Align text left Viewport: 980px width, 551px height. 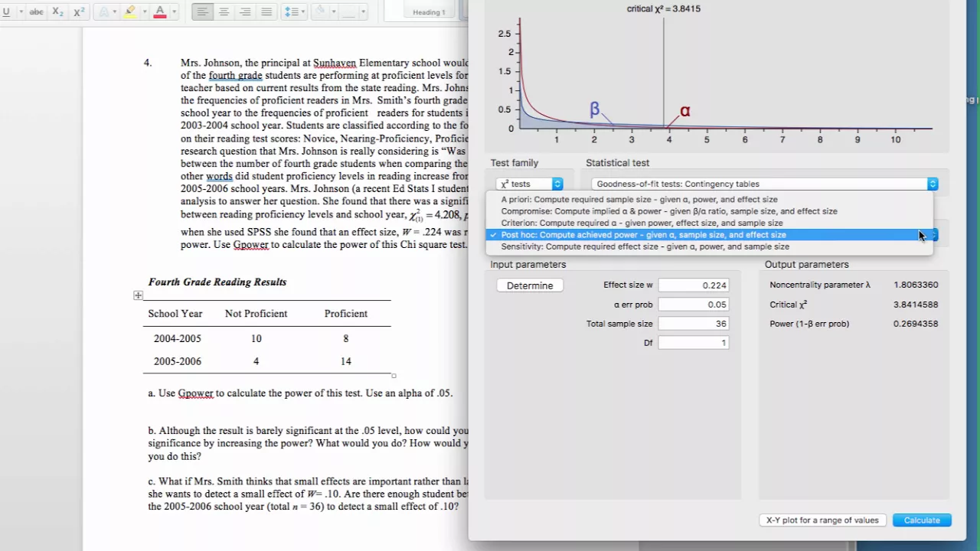click(203, 12)
